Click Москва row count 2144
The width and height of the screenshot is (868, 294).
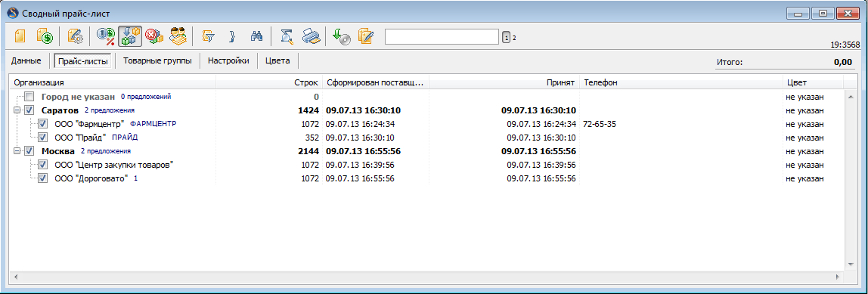click(x=309, y=150)
